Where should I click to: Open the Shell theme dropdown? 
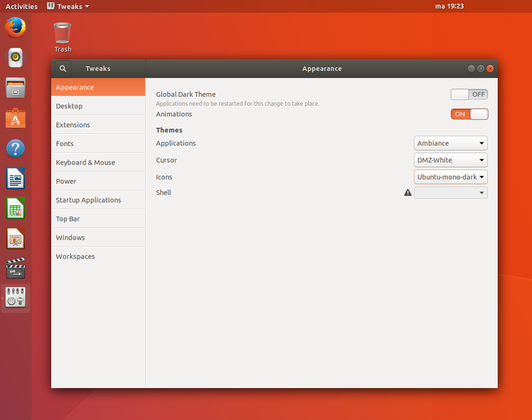coord(451,193)
